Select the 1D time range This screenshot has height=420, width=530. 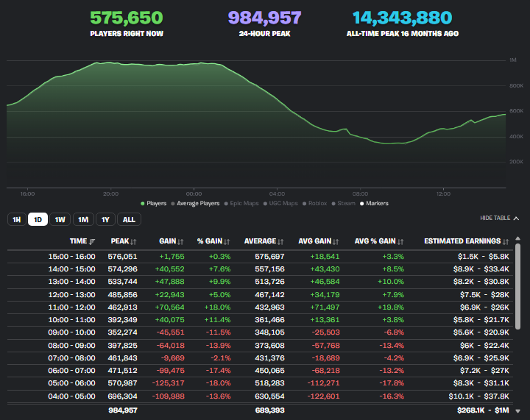tap(38, 219)
